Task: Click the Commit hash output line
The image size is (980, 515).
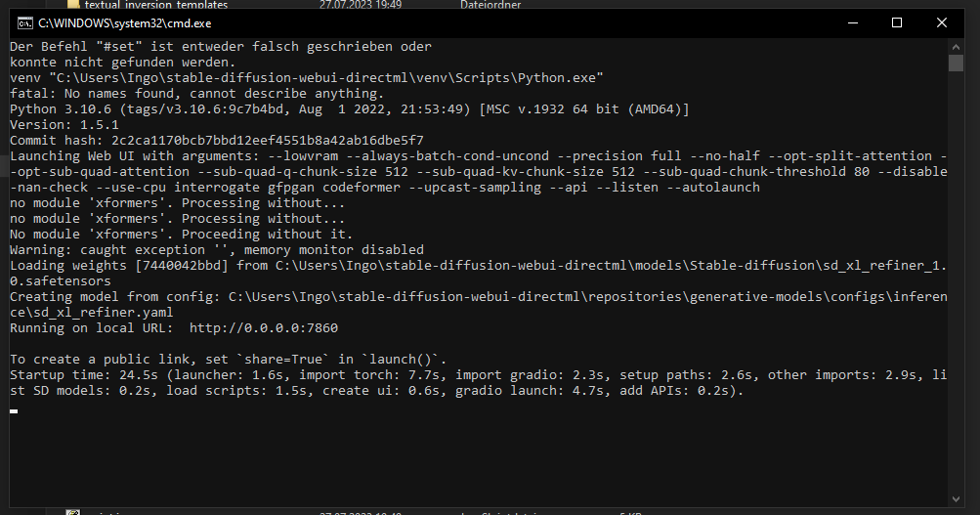Action: tap(216, 141)
